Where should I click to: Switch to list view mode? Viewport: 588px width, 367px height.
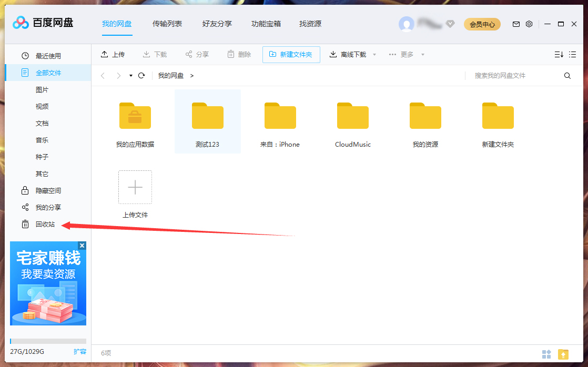(x=572, y=54)
